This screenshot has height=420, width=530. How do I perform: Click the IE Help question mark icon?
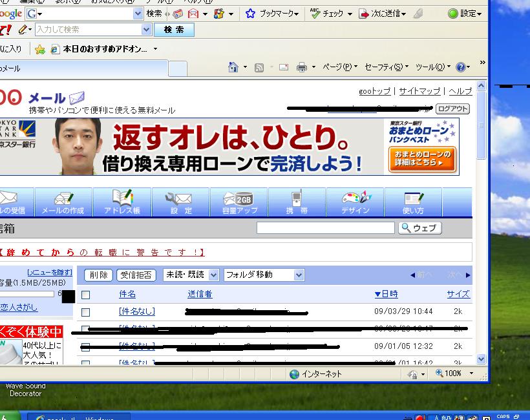pyautogui.click(x=460, y=67)
